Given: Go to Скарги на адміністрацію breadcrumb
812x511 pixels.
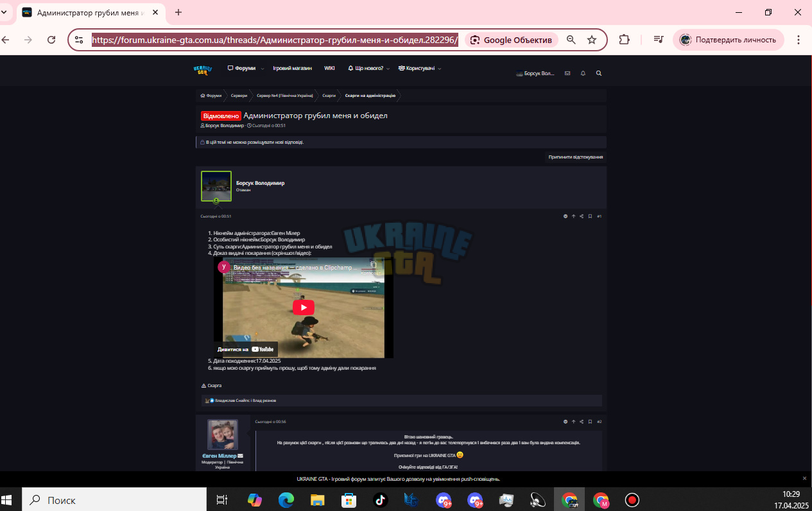Looking at the screenshot, I should [370, 96].
